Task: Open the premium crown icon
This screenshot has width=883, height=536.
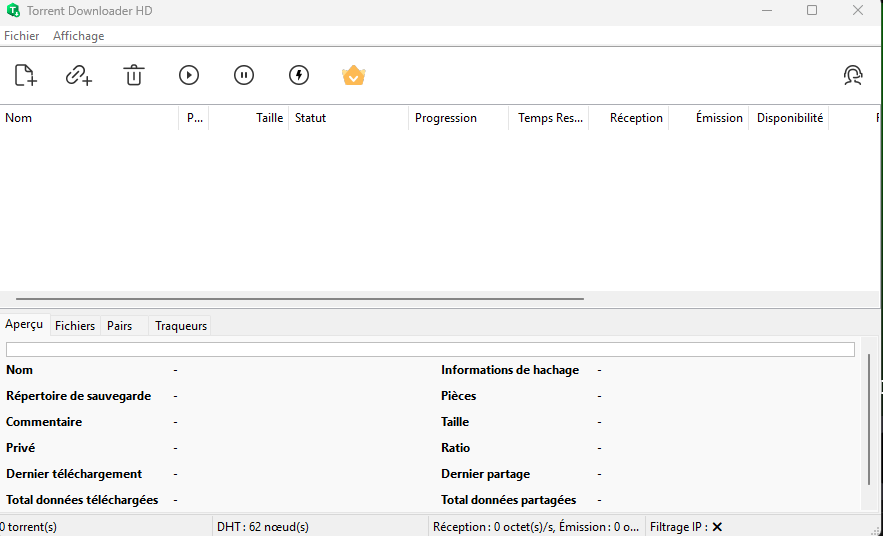Action: 354,75
